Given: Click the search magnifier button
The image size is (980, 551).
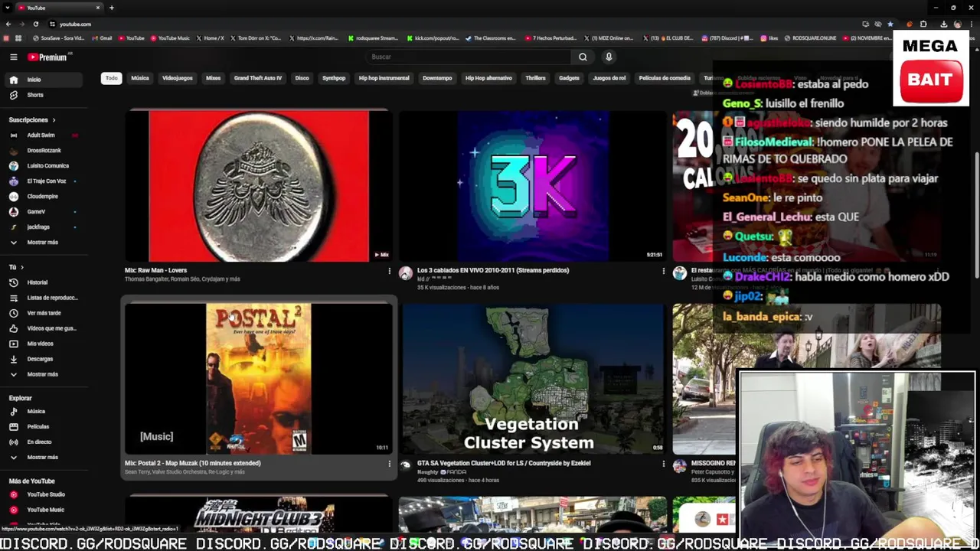Looking at the screenshot, I should pyautogui.click(x=583, y=57).
